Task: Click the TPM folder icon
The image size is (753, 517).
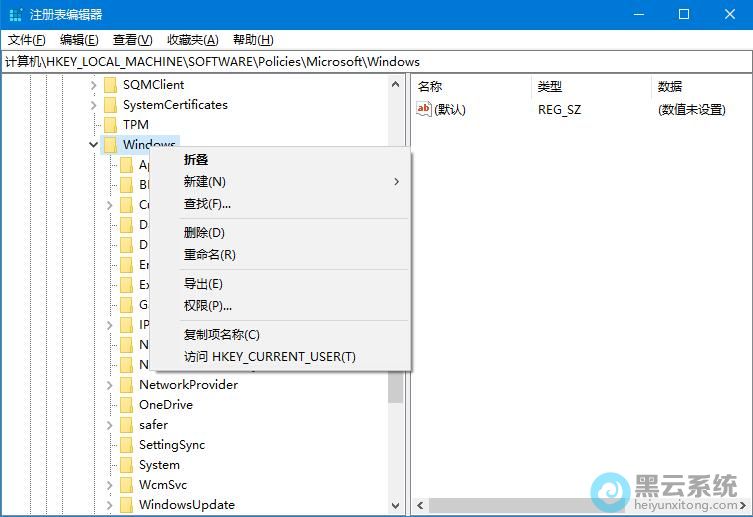Action: pyautogui.click(x=110, y=125)
